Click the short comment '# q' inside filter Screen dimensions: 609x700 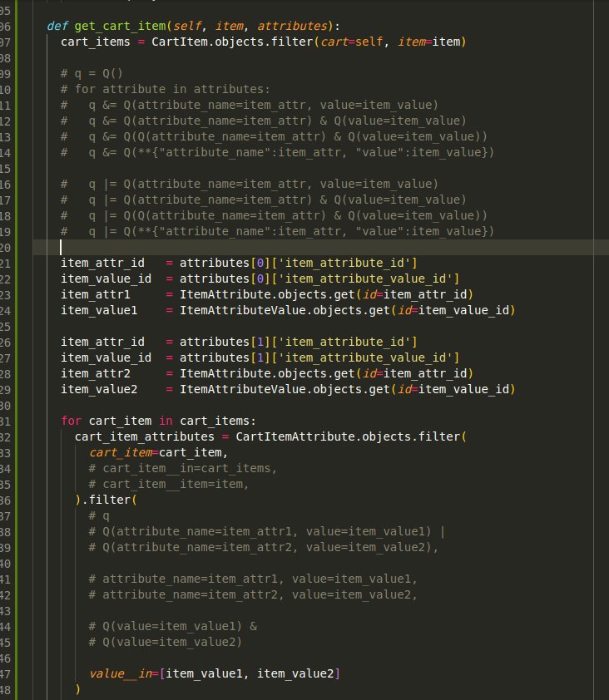99,516
